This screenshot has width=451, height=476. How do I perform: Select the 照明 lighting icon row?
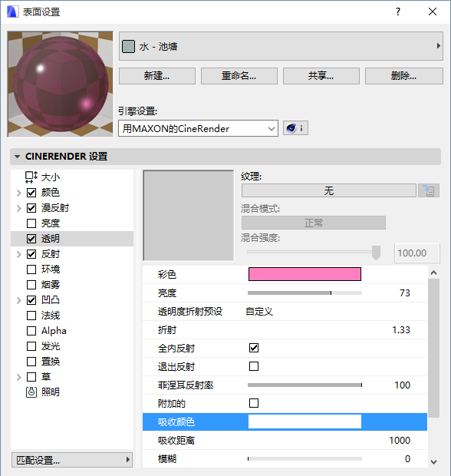pos(31,392)
